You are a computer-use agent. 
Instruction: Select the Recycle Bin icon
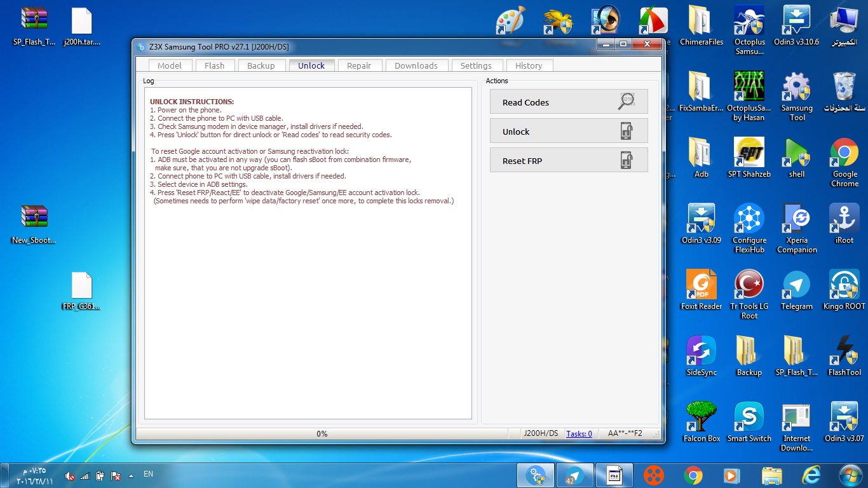tap(844, 92)
